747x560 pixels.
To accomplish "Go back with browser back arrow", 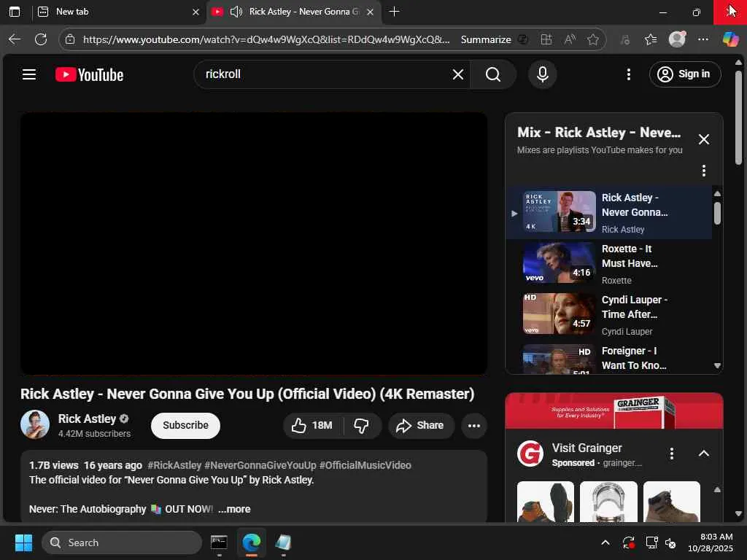I will pyautogui.click(x=15, y=39).
